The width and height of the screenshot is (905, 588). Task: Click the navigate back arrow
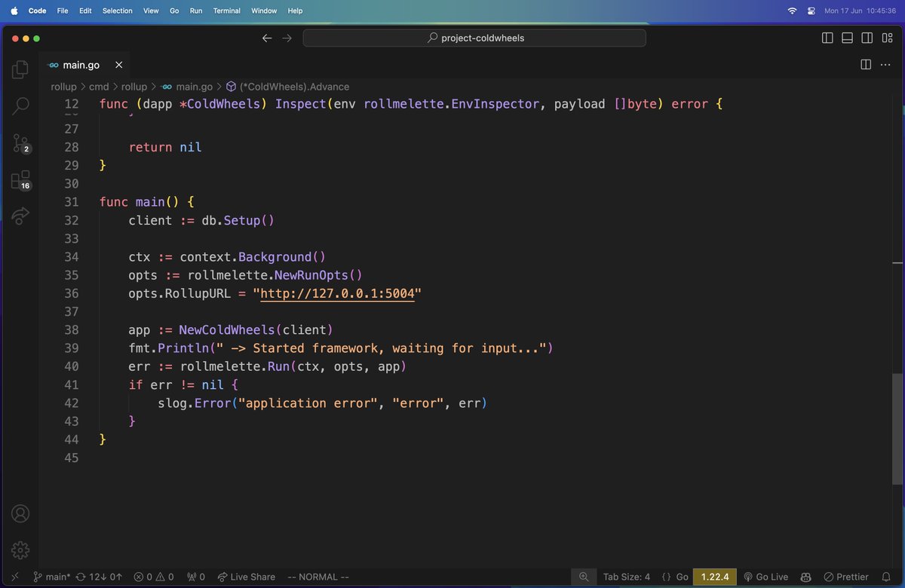(x=267, y=38)
